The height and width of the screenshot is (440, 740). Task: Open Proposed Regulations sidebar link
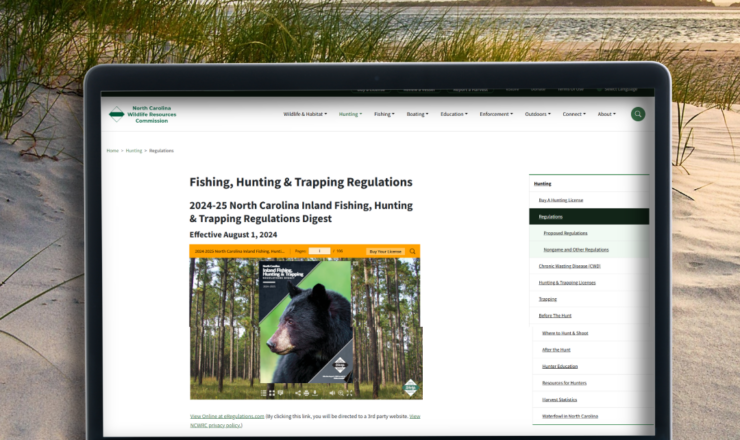tap(565, 233)
